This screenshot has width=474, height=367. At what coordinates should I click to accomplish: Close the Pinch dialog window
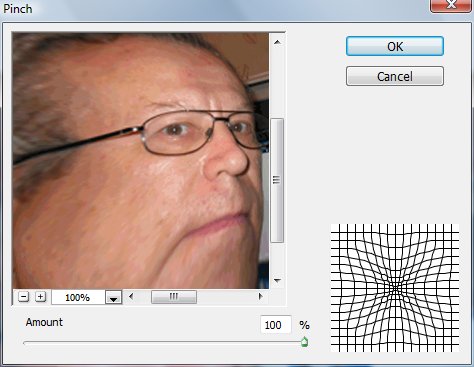451,5
